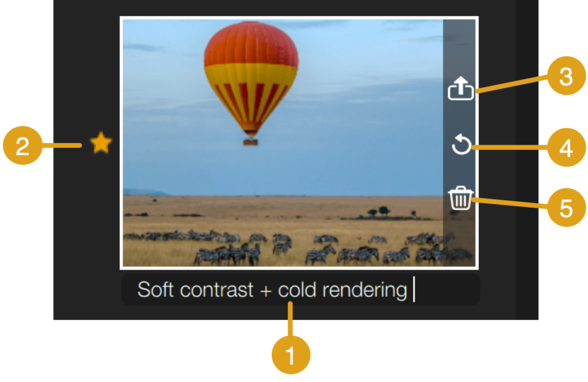Click the export snapshot icon
The height and width of the screenshot is (382, 588).
point(461,88)
